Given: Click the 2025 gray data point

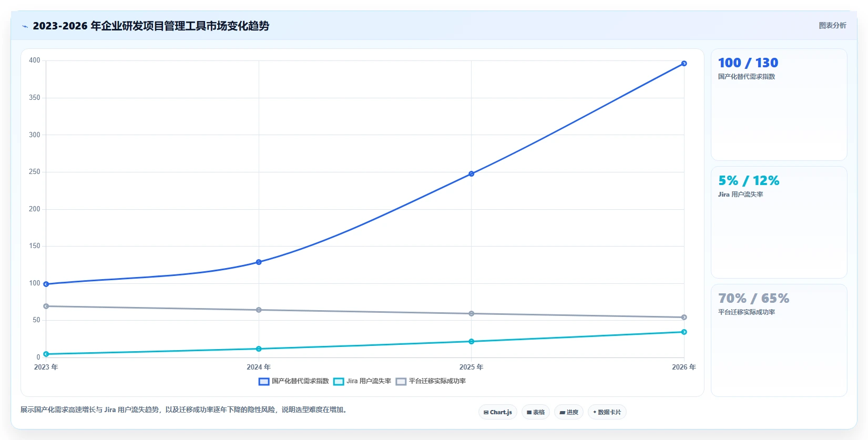Looking at the screenshot, I should pyautogui.click(x=471, y=313).
